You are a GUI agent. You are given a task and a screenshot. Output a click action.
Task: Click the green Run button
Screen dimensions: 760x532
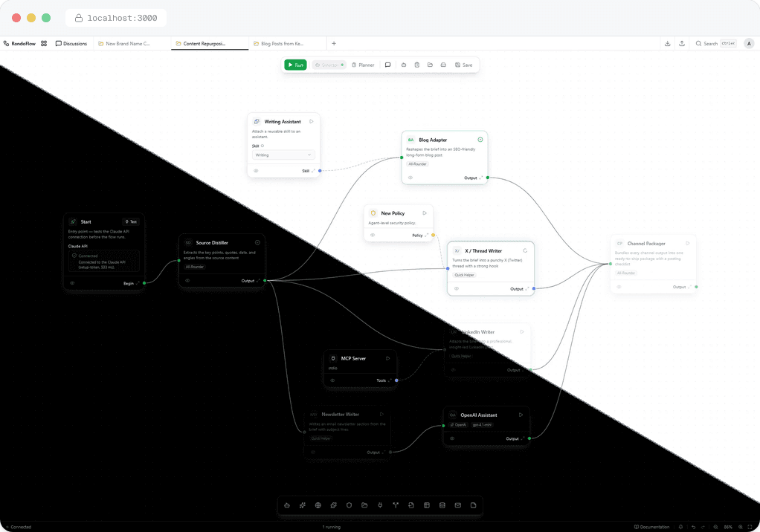[x=296, y=65]
